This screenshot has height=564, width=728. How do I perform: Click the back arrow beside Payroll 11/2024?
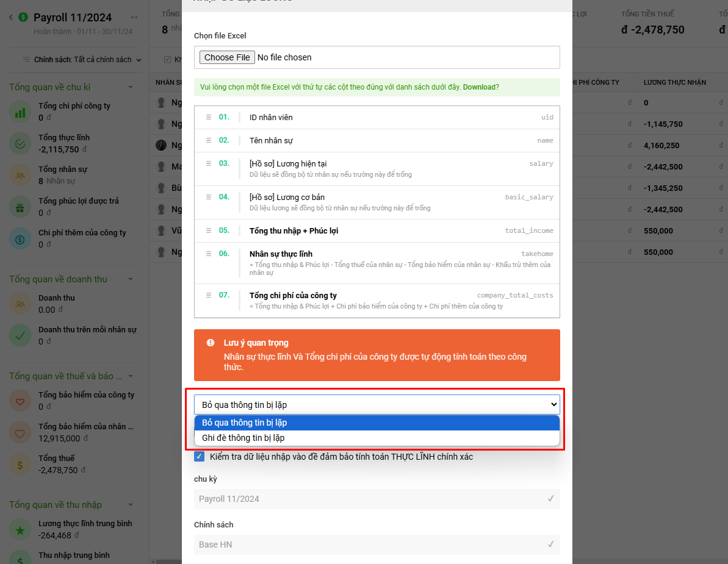click(11, 18)
